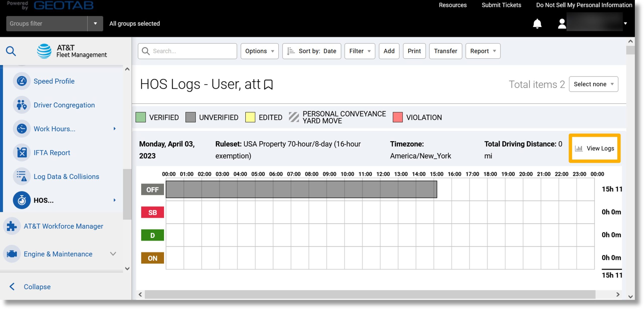Image resolution: width=644 pixels, height=309 pixels.
Task: Click the magnifier inside the search box
Action: (146, 51)
